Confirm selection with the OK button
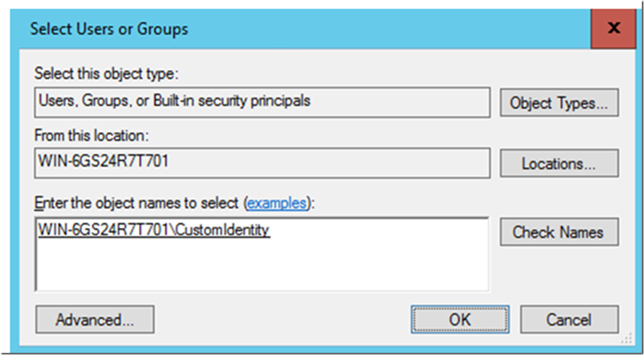 (x=460, y=320)
